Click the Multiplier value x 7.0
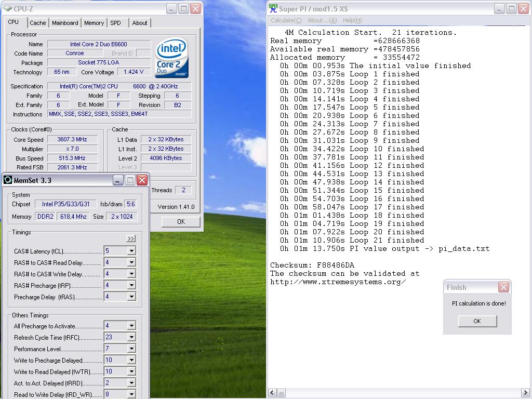532x399 pixels. (x=72, y=149)
